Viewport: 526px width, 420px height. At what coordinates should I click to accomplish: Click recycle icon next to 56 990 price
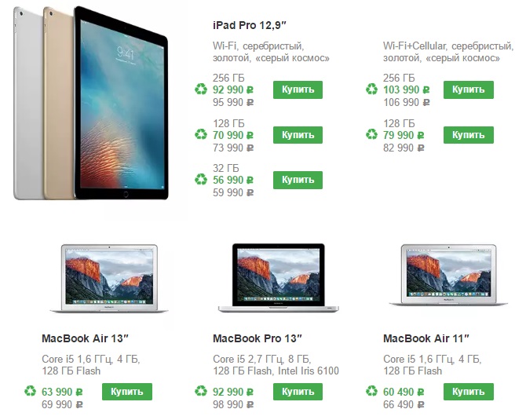tap(201, 180)
